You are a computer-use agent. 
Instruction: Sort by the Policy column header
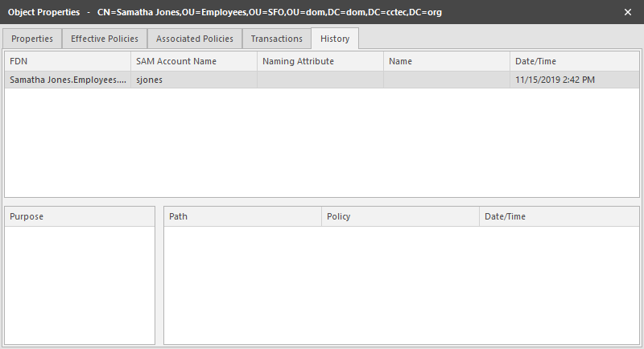pos(399,216)
